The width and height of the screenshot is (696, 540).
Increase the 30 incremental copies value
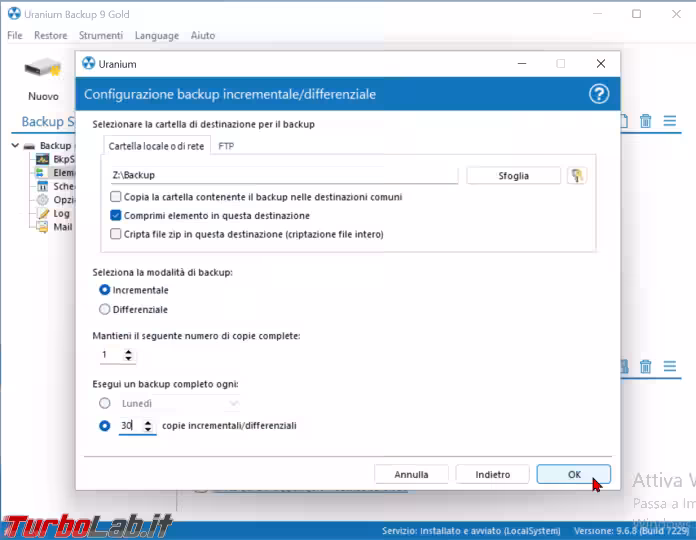pos(148,422)
